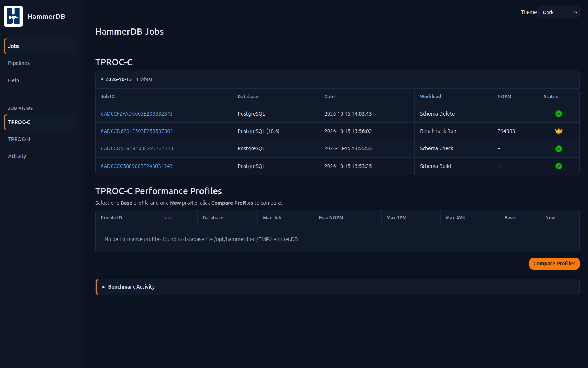Click the date 2026-10-15 13:55:55
Viewport: 588px width, 368px height.
tap(348, 148)
